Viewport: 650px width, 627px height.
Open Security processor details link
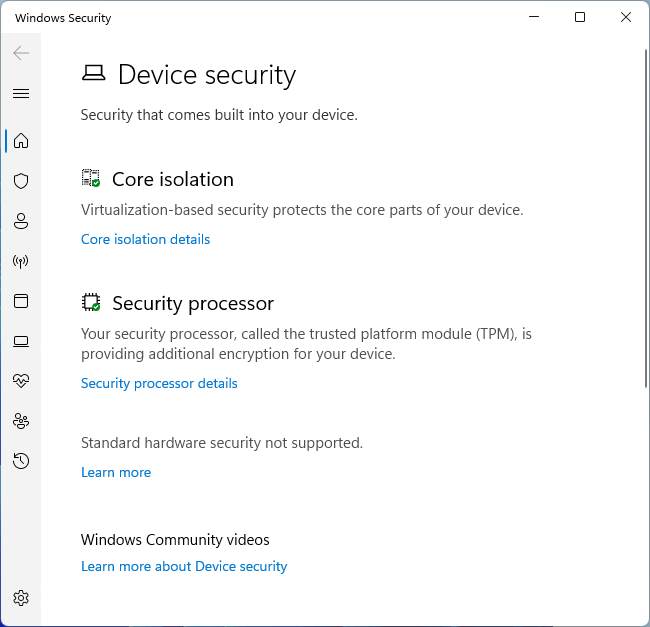[x=159, y=383]
